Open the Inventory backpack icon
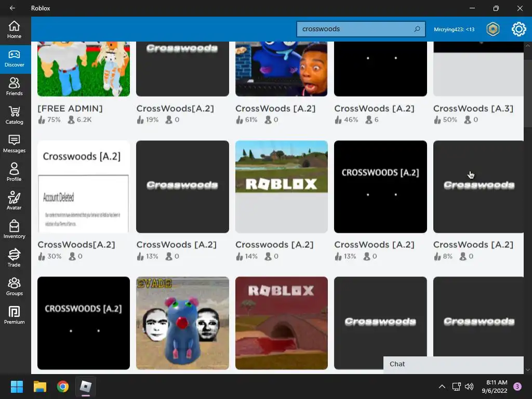 (x=14, y=230)
